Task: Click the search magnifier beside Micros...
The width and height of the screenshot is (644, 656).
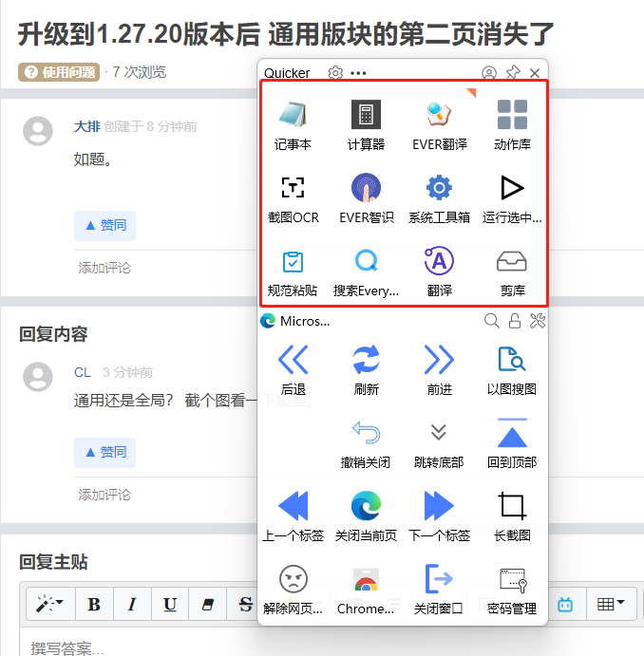Action: pyautogui.click(x=491, y=321)
